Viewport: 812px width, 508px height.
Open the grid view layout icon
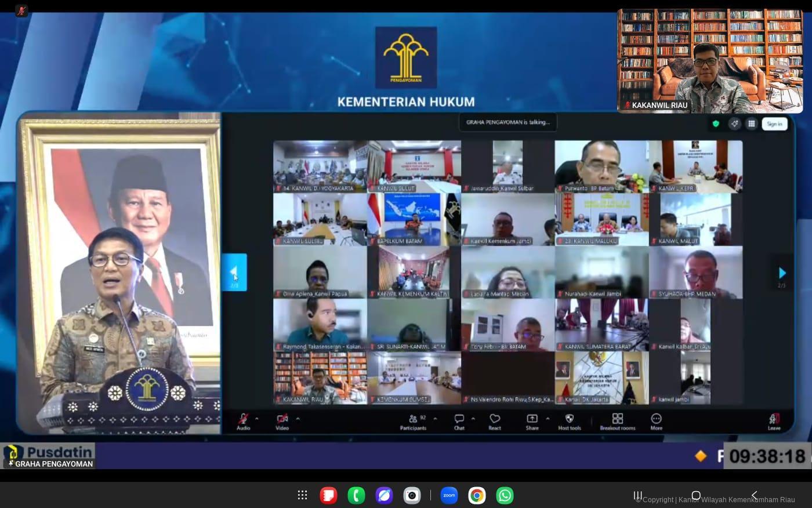(x=751, y=124)
